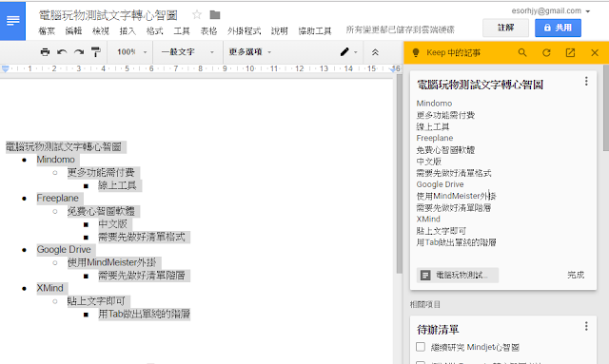Click the print icon in toolbar
Viewport: 609px width, 364px height.
point(45,52)
